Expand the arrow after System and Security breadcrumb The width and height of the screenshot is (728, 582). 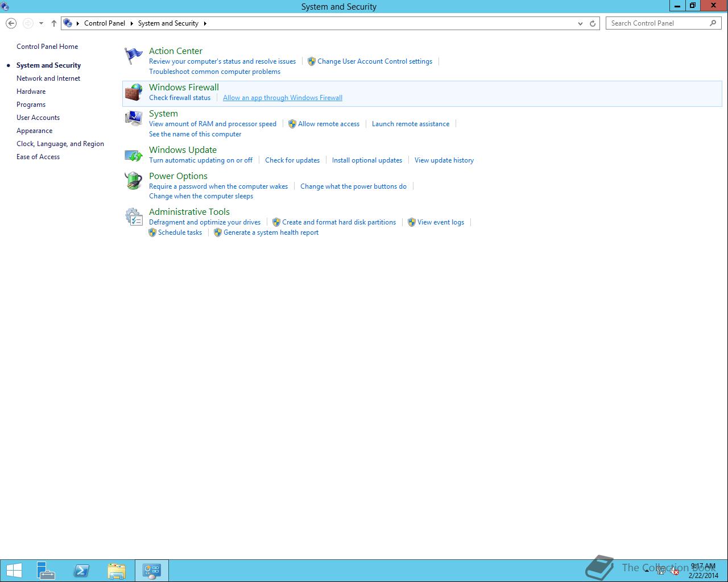(x=205, y=23)
